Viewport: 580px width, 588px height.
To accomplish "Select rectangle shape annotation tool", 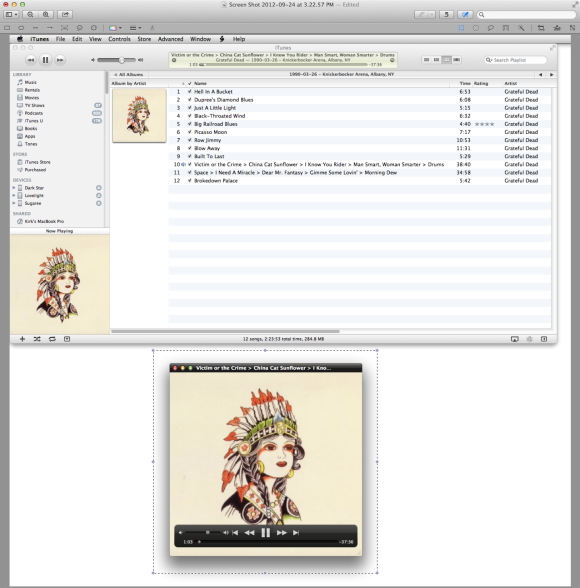I will tap(7, 28).
